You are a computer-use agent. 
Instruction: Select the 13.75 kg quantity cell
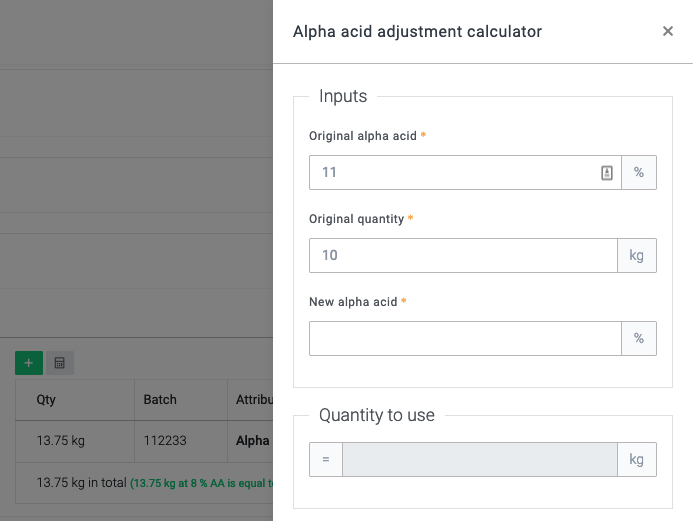[60, 440]
